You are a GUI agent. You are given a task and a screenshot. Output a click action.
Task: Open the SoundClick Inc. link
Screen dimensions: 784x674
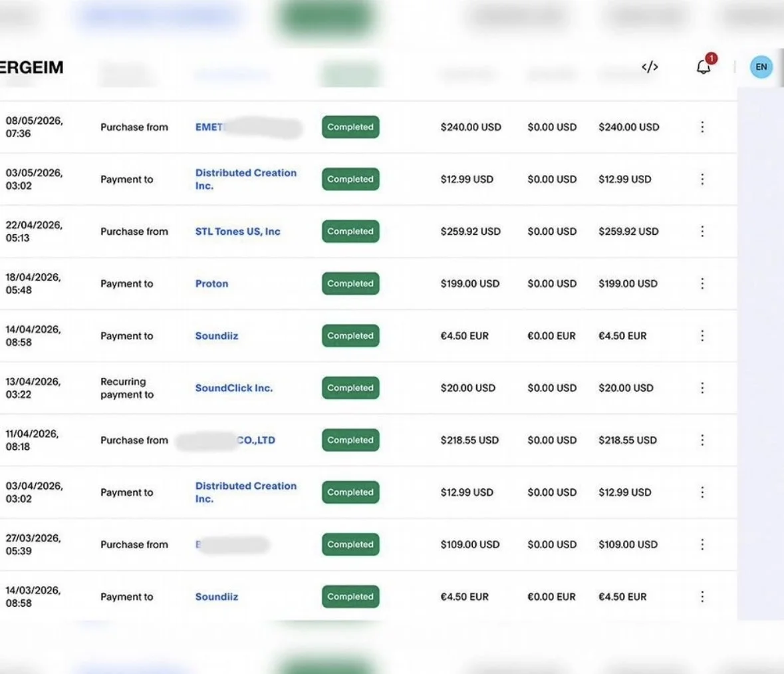pyautogui.click(x=234, y=389)
